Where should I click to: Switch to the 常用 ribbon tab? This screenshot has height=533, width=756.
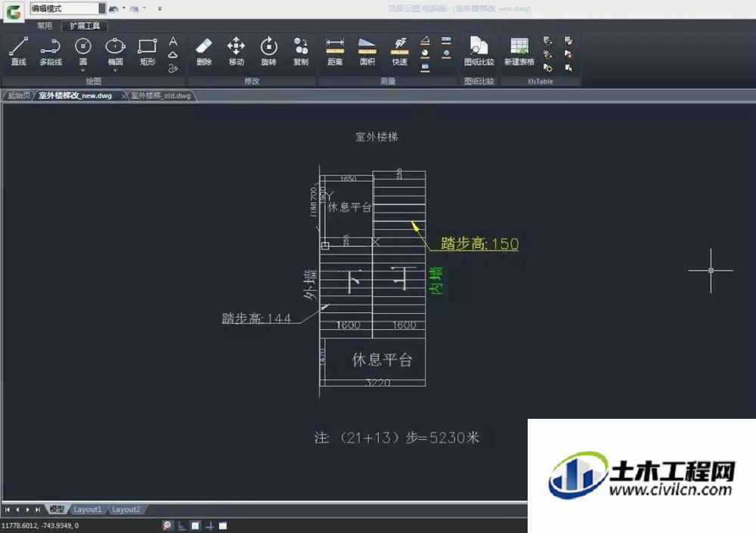pyautogui.click(x=45, y=26)
